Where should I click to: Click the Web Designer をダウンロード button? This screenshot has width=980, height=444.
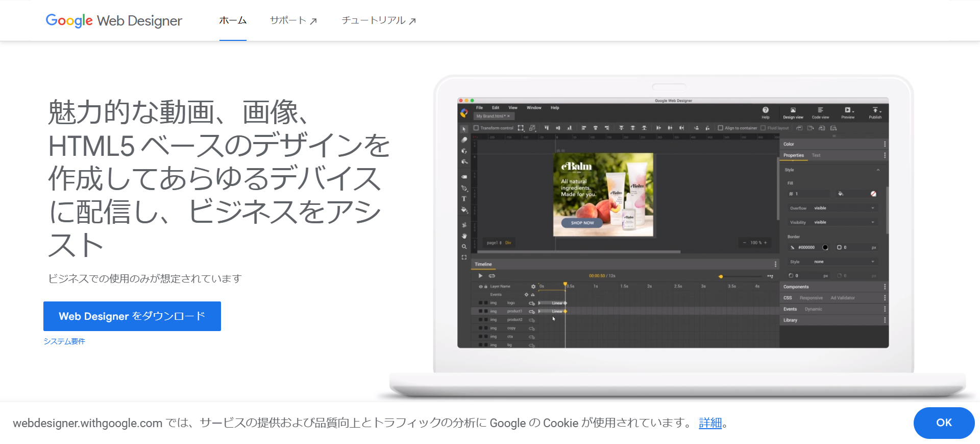[132, 316]
